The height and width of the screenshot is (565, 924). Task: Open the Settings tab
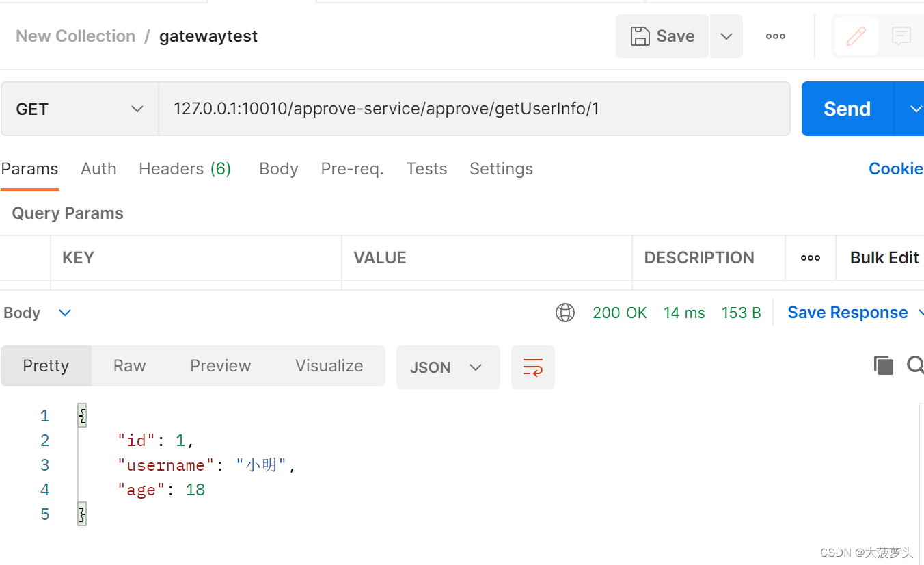pyautogui.click(x=501, y=169)
